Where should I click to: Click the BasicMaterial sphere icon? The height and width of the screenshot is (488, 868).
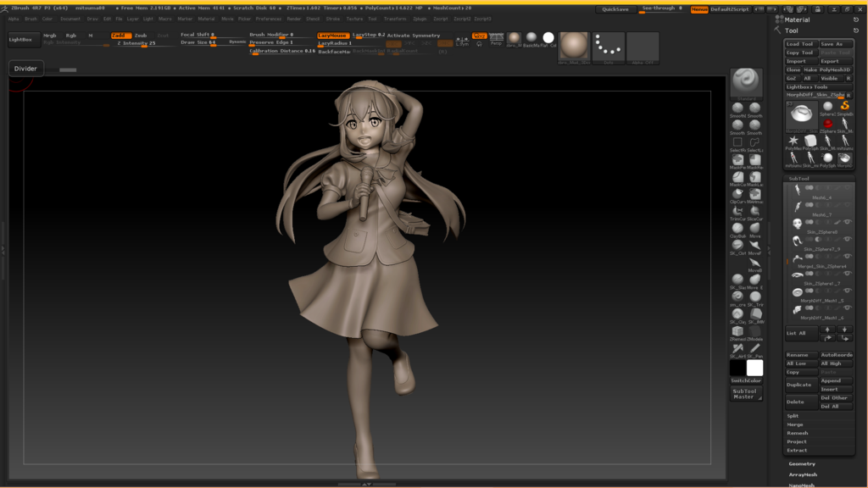point(531,37)
